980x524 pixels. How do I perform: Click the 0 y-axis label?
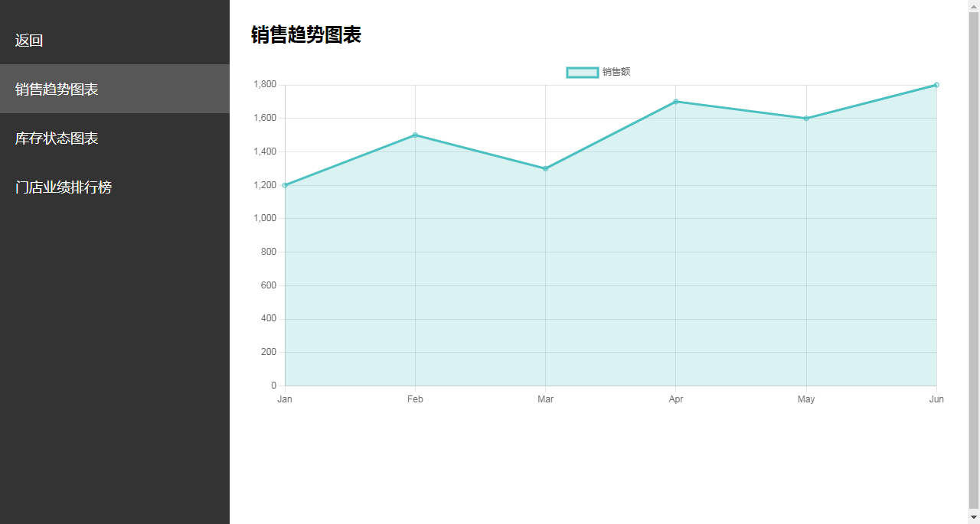coord(273,386)
